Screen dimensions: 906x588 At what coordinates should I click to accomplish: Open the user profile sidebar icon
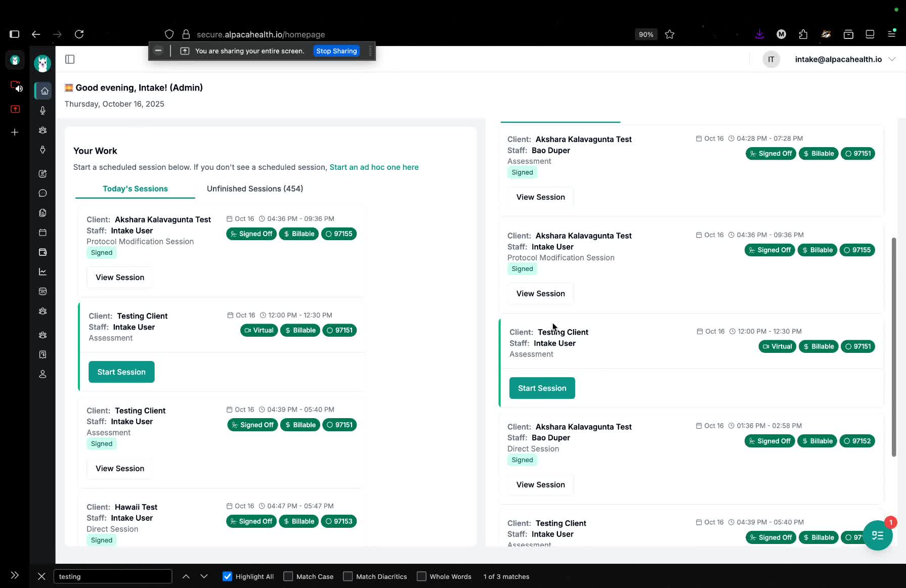[x=43, y=374]
